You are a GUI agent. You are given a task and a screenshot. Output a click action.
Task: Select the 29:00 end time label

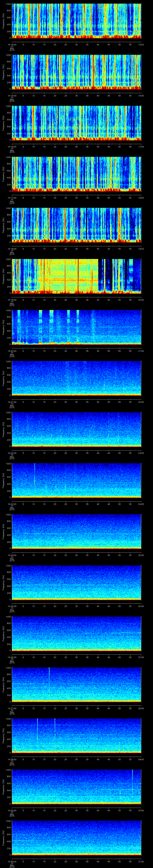point(141,759)
